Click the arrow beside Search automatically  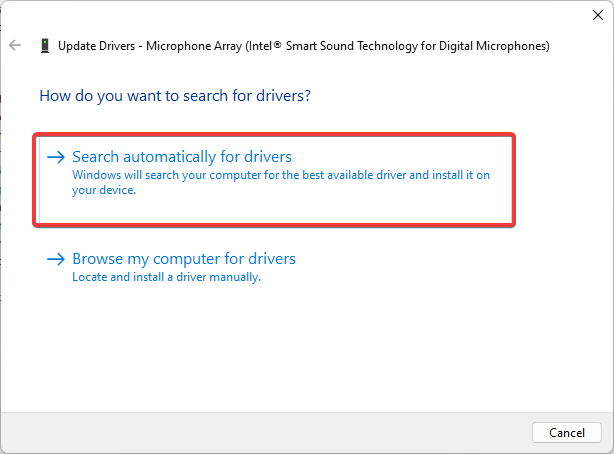tap(56, 157)
